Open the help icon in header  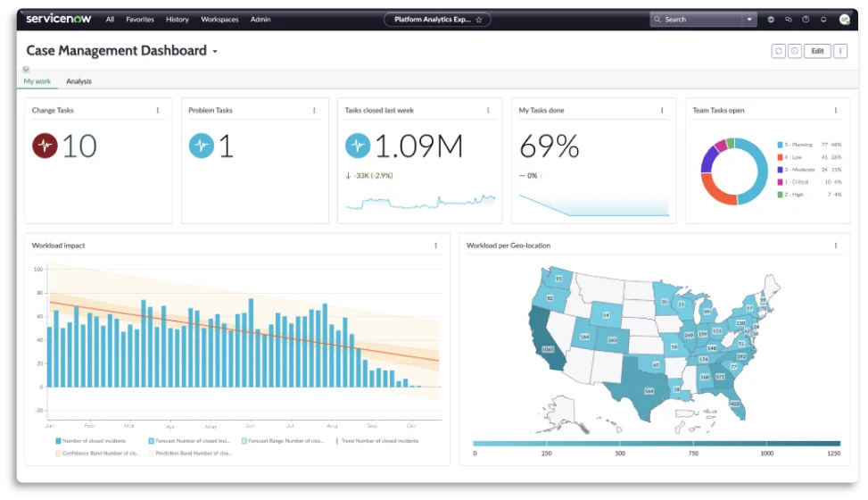tap(806, 19)
